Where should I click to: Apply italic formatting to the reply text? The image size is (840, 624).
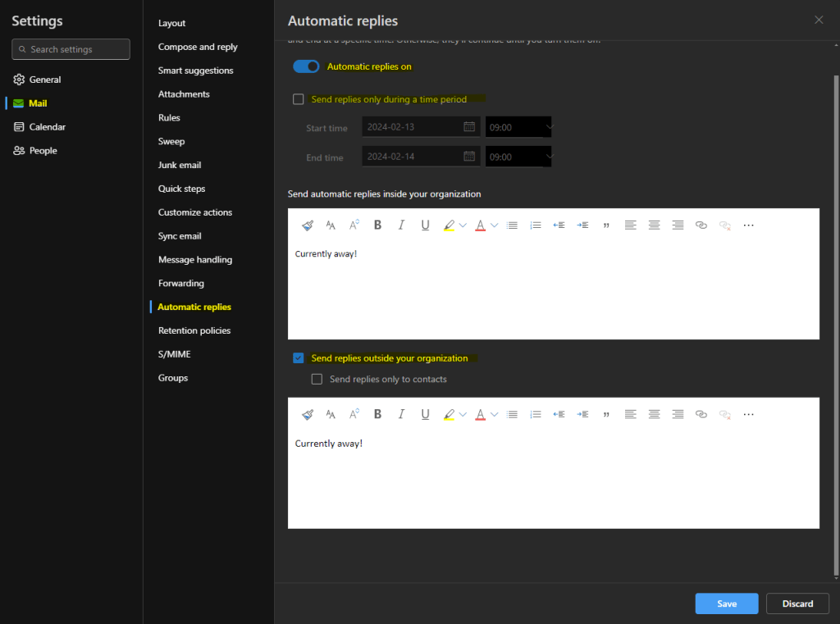[401, 225]
